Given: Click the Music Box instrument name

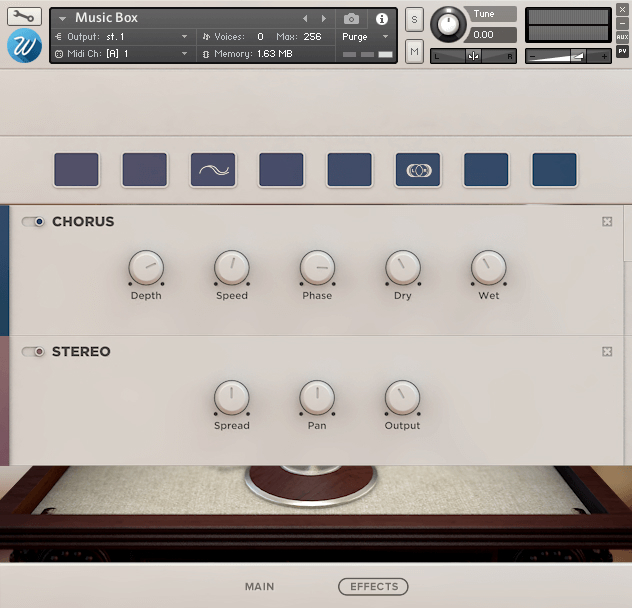Looking at the screenshot, I should click(106, 18).
